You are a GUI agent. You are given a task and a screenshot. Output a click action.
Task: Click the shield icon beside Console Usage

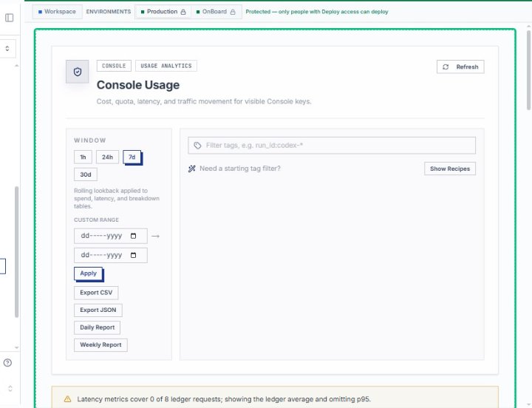tap(78, 72)
